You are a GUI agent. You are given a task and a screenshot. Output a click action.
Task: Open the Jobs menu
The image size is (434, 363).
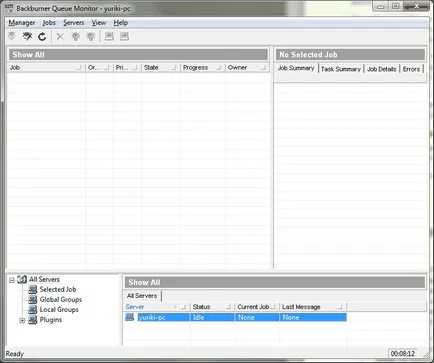tap(49, 23)
